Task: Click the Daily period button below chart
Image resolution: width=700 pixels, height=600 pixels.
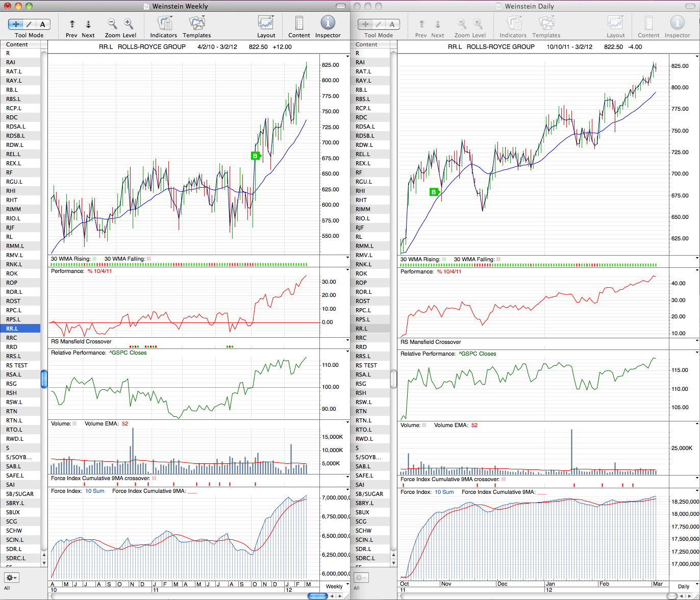Action: pyautogui.click(x=683, y=586)
